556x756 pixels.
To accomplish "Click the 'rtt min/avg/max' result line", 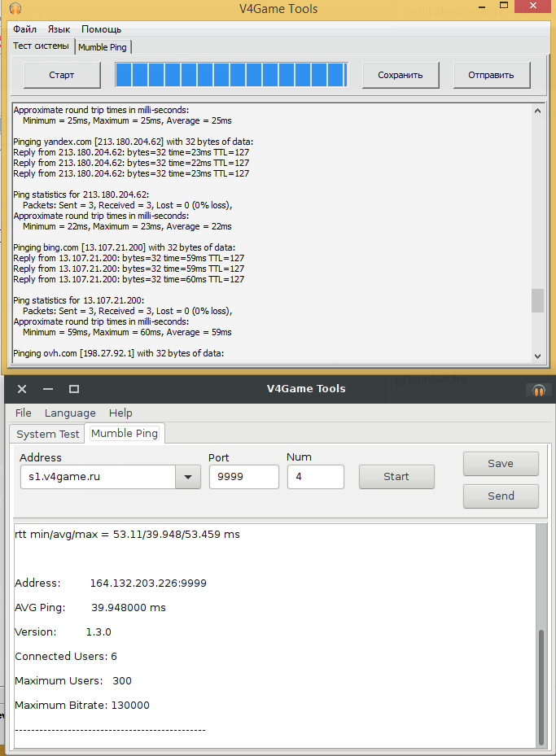I will pyautogui.click(x=127, y=535).
